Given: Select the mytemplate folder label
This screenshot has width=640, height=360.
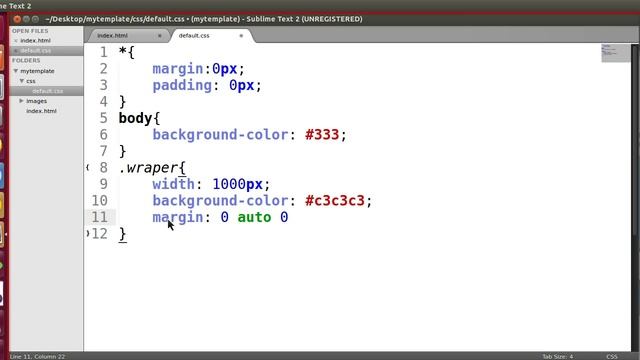Looking at the screenshot, I should [x=37, y=71].
